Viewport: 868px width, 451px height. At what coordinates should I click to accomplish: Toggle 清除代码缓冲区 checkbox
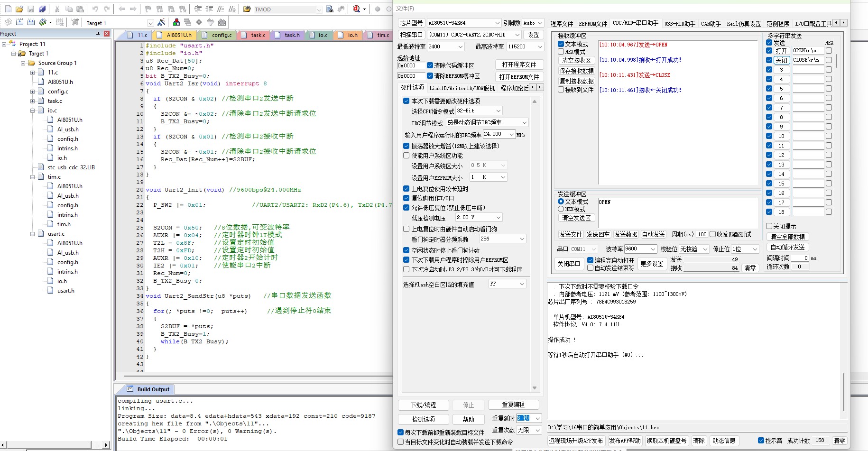(430, 65)
